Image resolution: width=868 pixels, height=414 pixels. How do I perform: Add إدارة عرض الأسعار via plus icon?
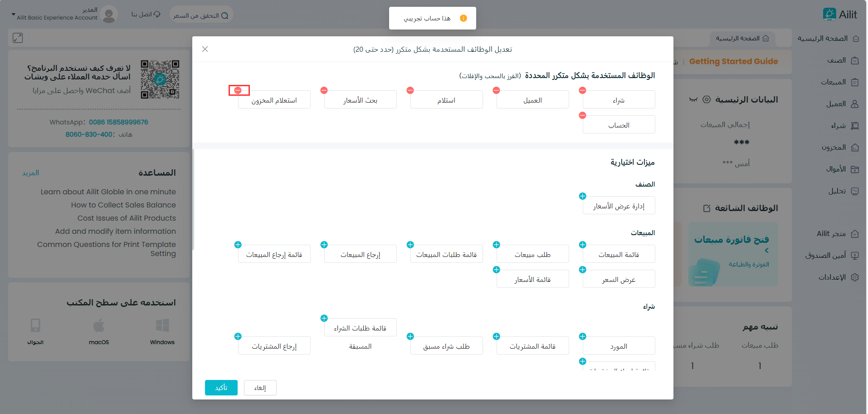coord(582,196)
